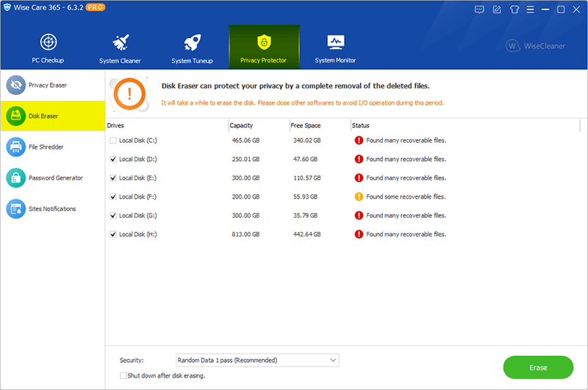Minimize the Wise Care 365 window

[x=545, y=10]
